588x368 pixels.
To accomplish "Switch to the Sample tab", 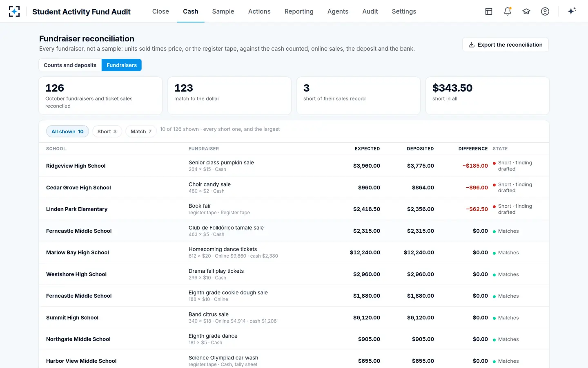I will pos(223,11).
